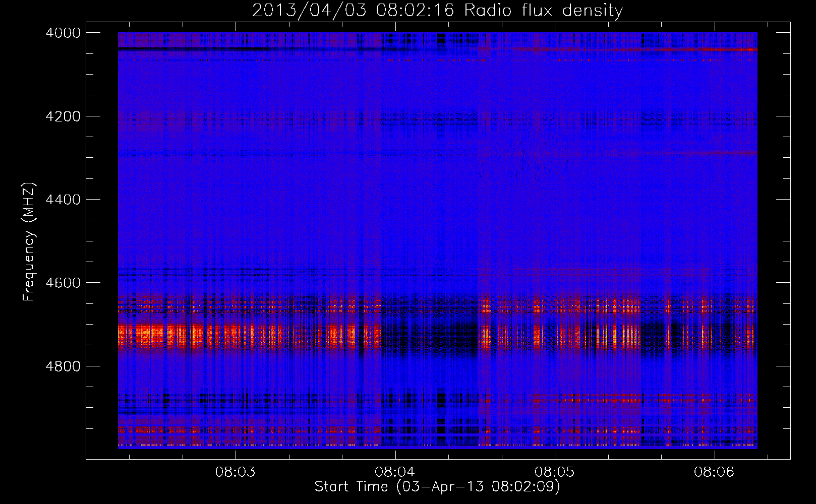
Task: Click the 08:06 time axis label
Action: pyautogui.click(x=714, y=472)
